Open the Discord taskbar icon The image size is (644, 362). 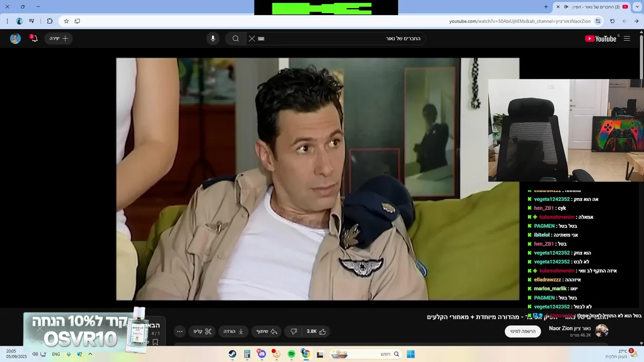262,354
